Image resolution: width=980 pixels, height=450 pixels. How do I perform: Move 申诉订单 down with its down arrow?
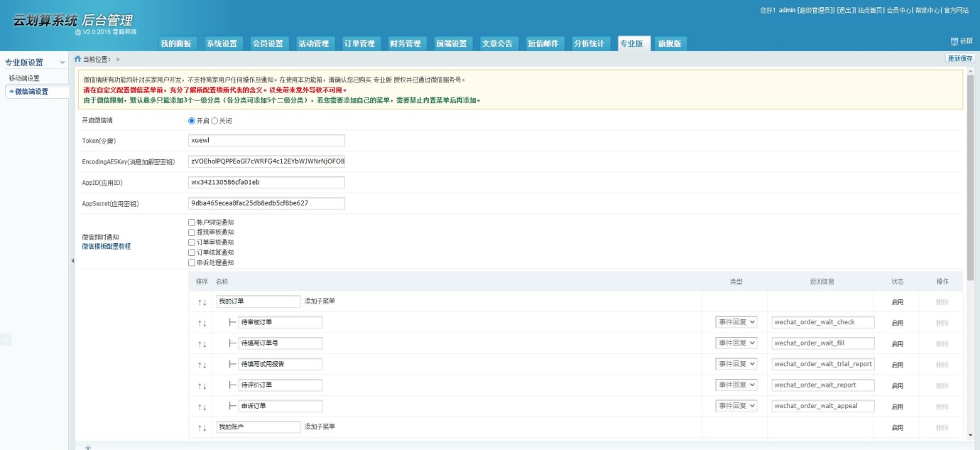click(205, 407)
